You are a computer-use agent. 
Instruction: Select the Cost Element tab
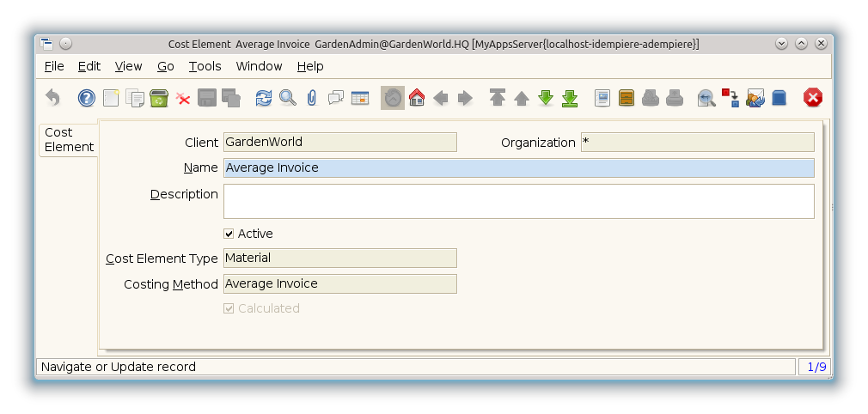69,140
